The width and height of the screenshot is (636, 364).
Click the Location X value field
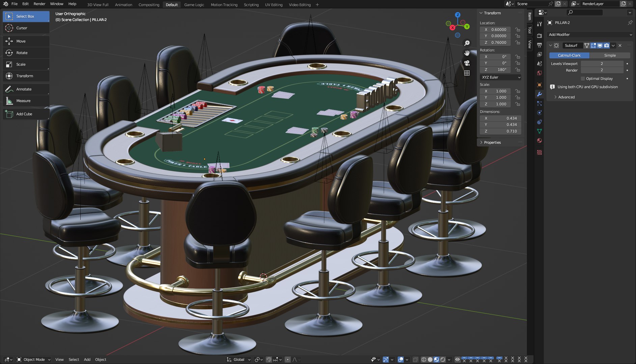pyautogui.click(x=495, y=30)
